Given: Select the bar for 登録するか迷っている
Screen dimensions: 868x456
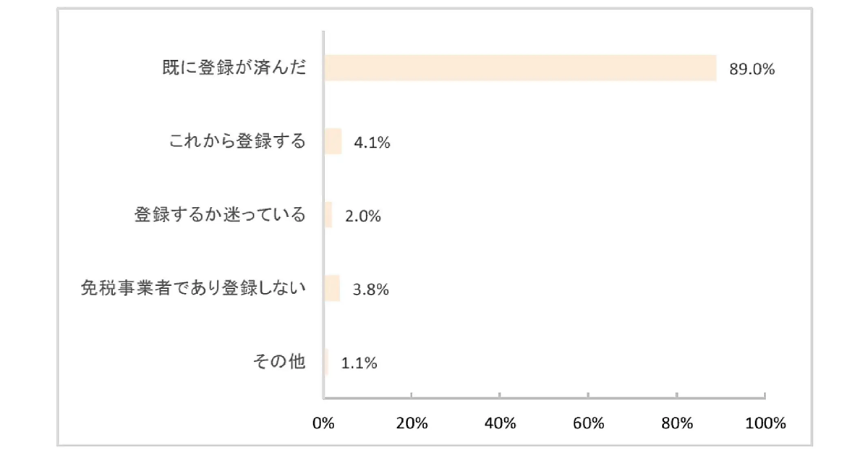Looking at the screenshot, I should point(328,215).
